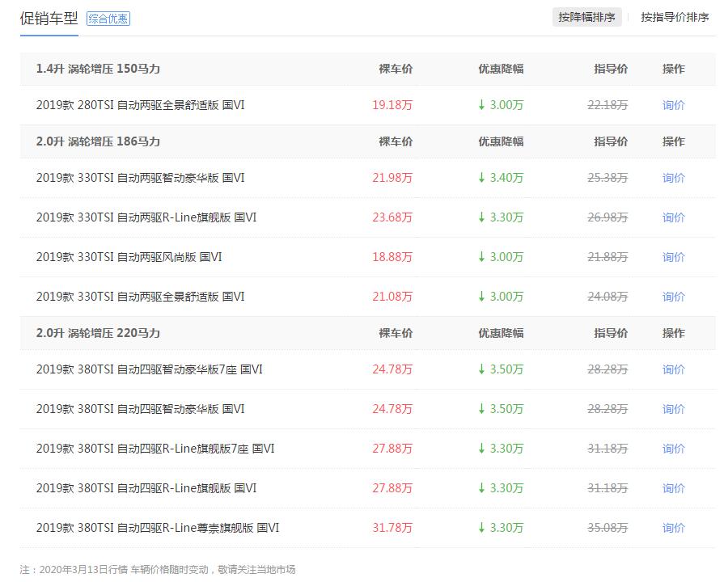Click 询价 for 380TSI 自动四驱R-Line旗舰版 国VI (non-7座)

click(x=673, y=488)
